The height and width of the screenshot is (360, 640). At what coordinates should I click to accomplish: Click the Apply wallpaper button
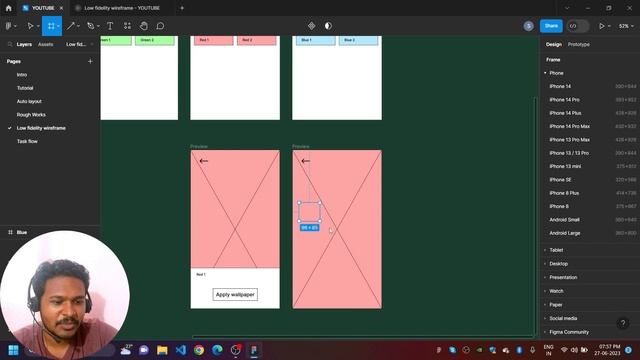[x=235, y=295]
